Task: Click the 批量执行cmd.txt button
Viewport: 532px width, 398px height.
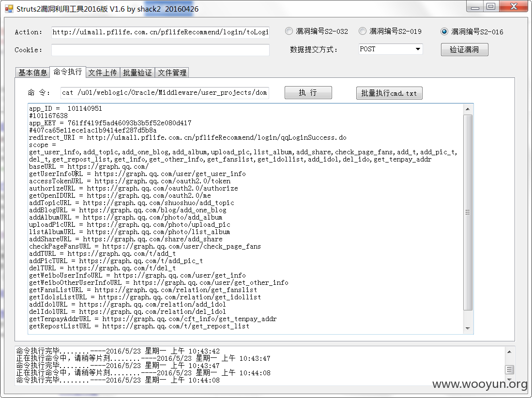Action: pos(389,93)
